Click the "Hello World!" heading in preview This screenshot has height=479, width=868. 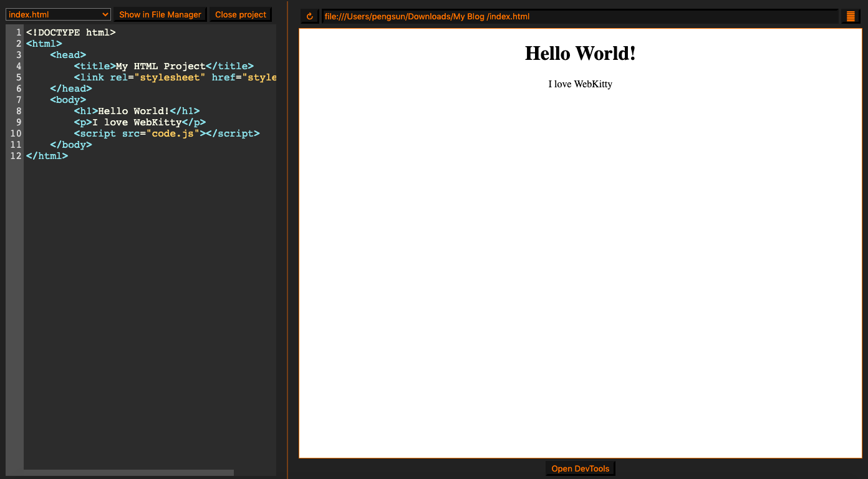581,54
